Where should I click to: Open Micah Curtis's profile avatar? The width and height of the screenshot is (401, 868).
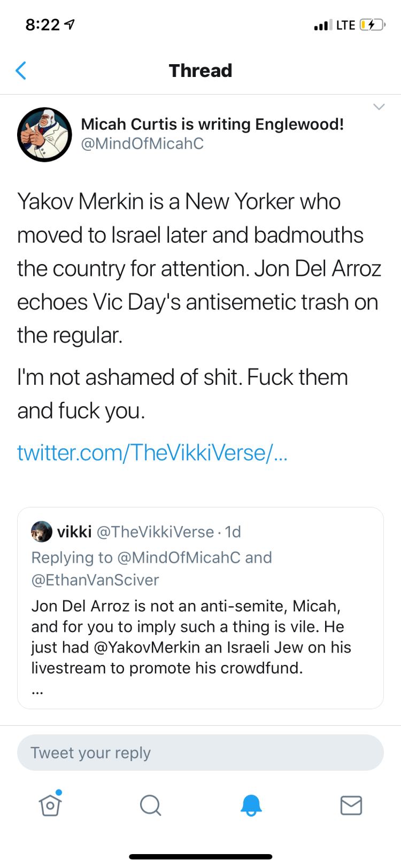(x=44, y=134)
